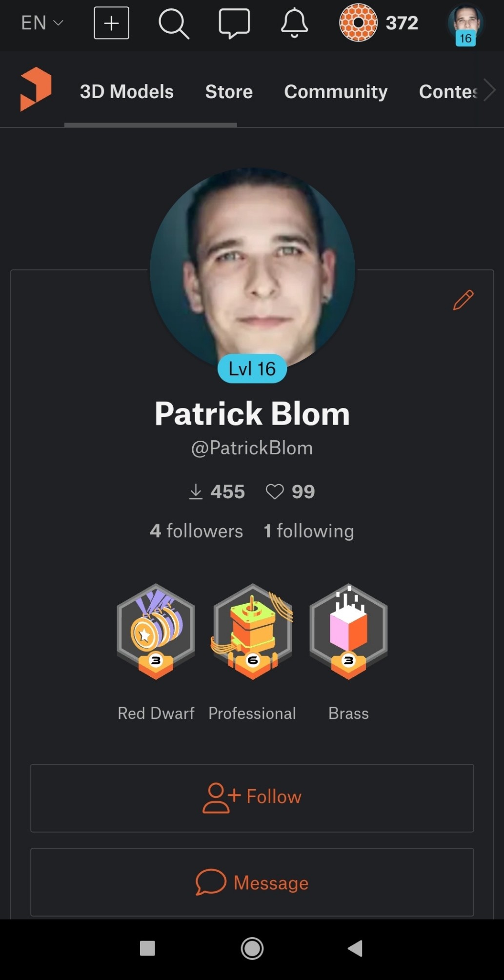View the 4 followers list
504x980 pixels.
point(196,531)
